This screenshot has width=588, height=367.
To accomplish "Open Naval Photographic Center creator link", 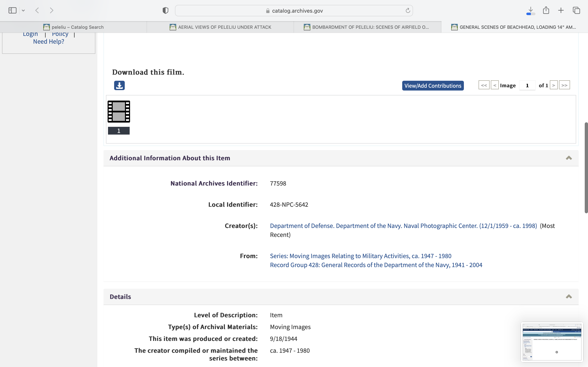I will 403,226.
